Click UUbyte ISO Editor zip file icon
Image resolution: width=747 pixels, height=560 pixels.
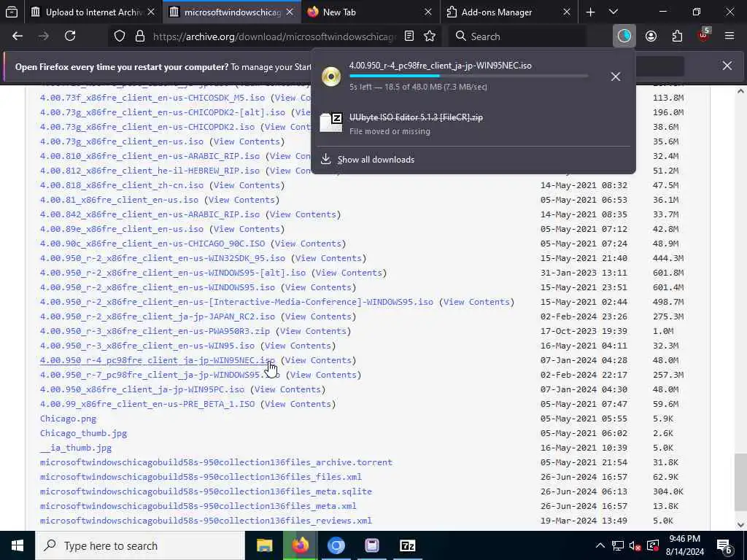pos(331,122)
